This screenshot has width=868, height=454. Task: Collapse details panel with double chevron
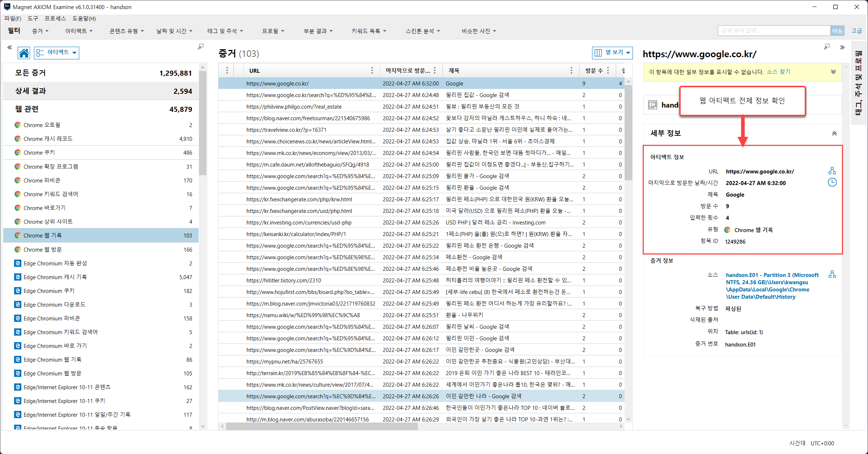click(x=842, y=47)
